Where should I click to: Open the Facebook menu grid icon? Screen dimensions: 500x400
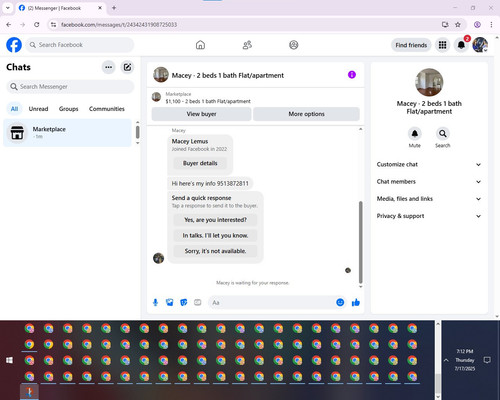[442, 45]
